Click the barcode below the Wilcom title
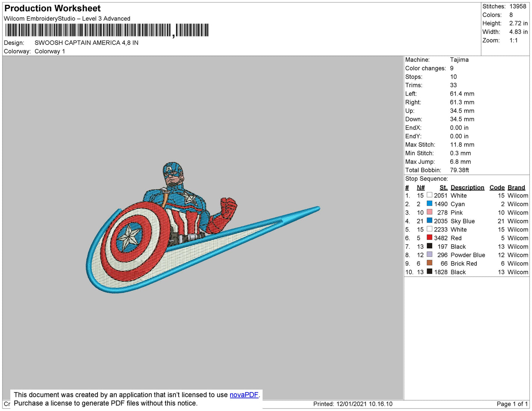532x411 pixels. pyautogui.click(x=107, y=30)
